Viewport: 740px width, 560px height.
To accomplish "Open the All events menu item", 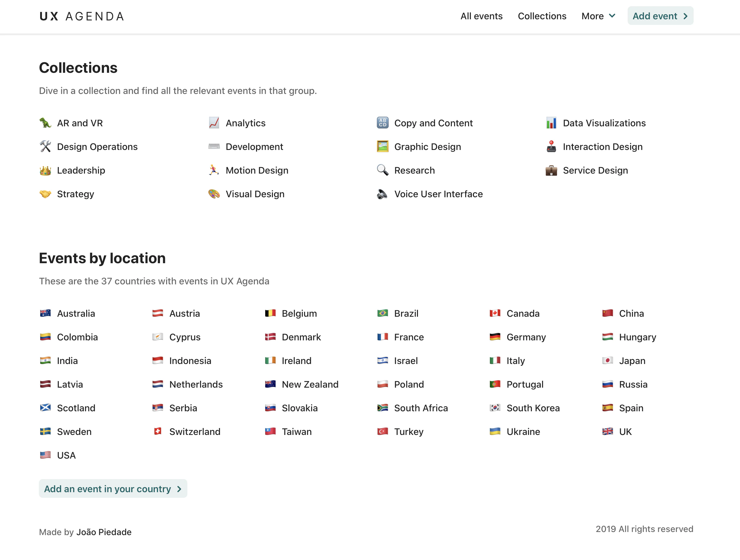I will (481, 16).
